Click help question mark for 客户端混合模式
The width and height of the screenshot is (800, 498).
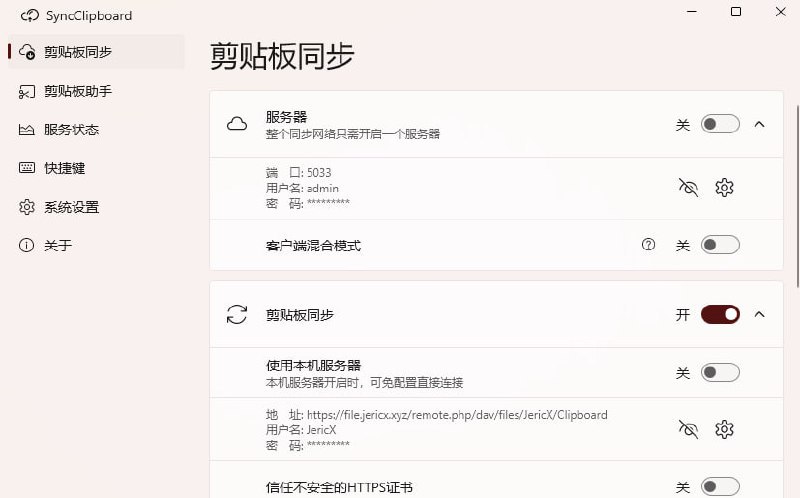pyautogui.click(x=648, y=245)
